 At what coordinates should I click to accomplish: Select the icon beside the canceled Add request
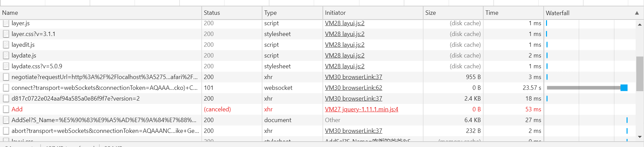pos(6,109)
